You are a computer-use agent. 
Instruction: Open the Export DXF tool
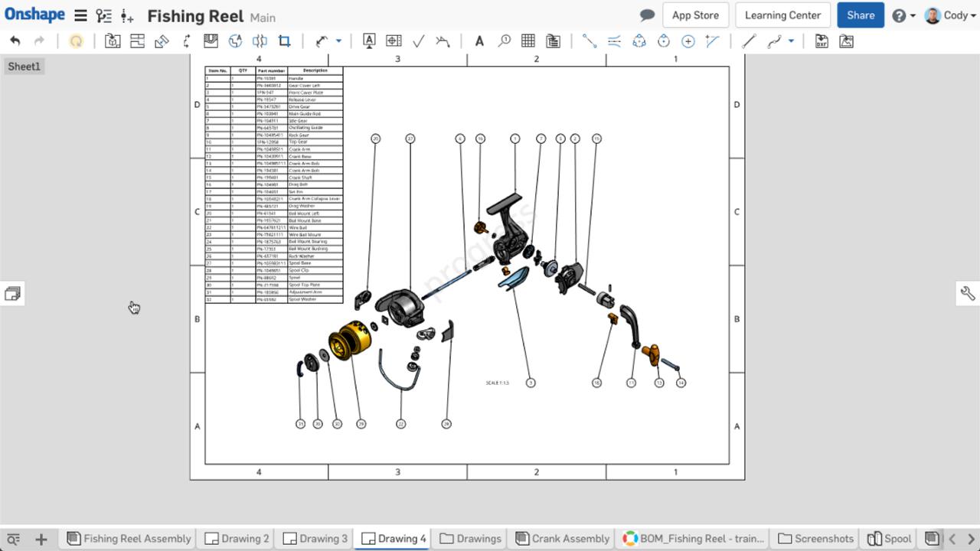pyautogui.click(x=820, y=41)
